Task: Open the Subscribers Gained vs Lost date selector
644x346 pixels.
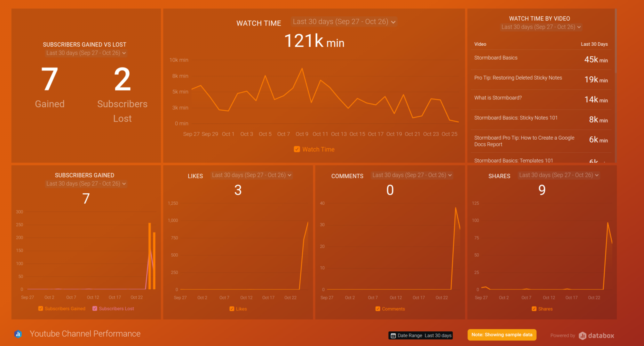Action: tap(86, 53)
